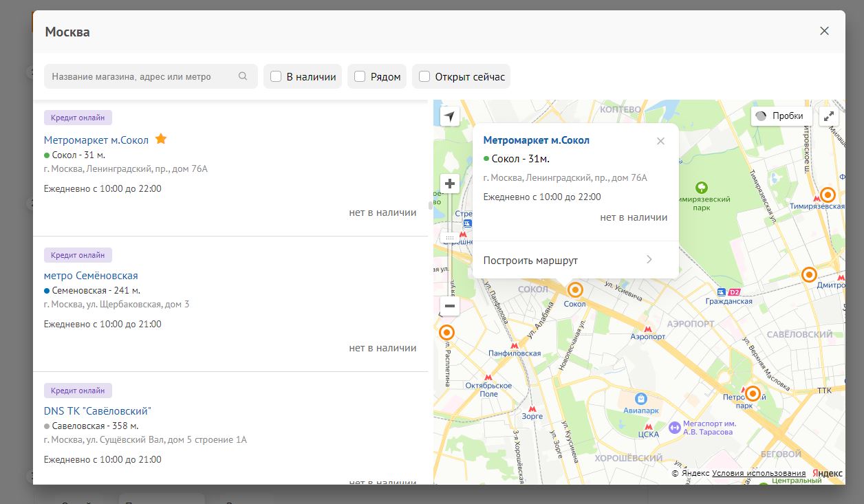The height and width of the screenshot is (504, 864).
Task: Click the Москва dialog title
Action: 67,32
